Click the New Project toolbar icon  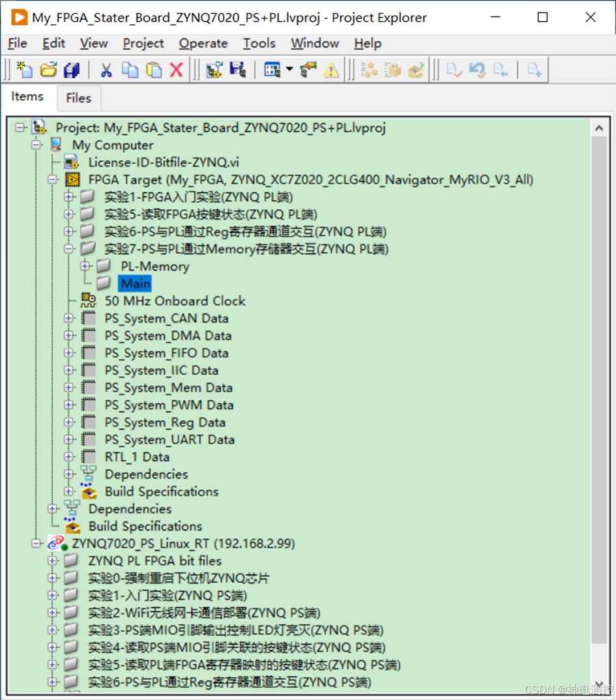coord(25,70)
